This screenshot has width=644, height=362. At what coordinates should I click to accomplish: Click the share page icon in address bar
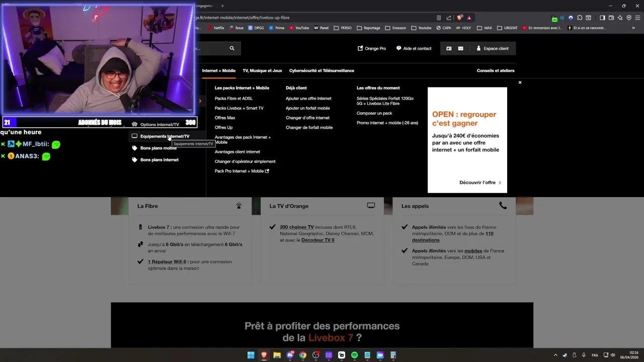[x=449, y=18]
